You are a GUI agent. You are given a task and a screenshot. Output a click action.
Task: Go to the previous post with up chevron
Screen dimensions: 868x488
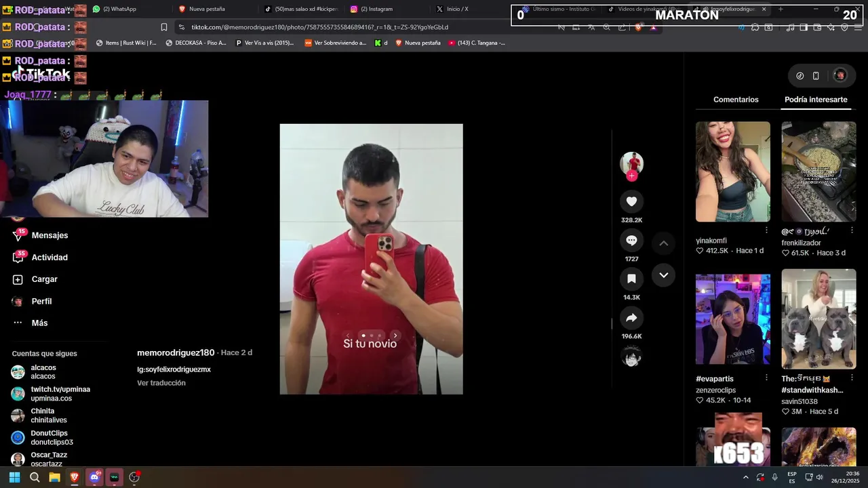tap(664, 243)
